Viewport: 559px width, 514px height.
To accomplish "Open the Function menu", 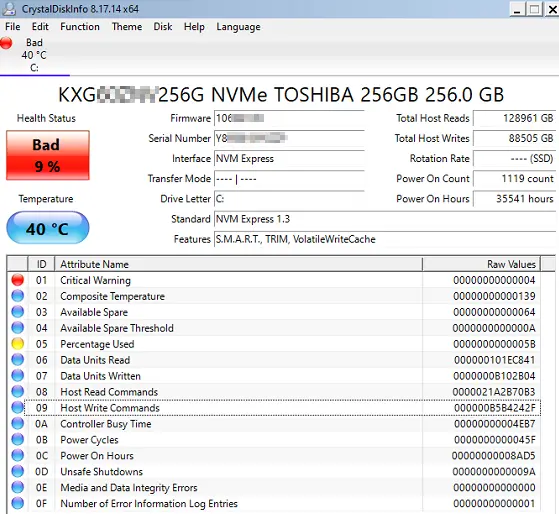I will pyautogui.click(x=80, y=27).
